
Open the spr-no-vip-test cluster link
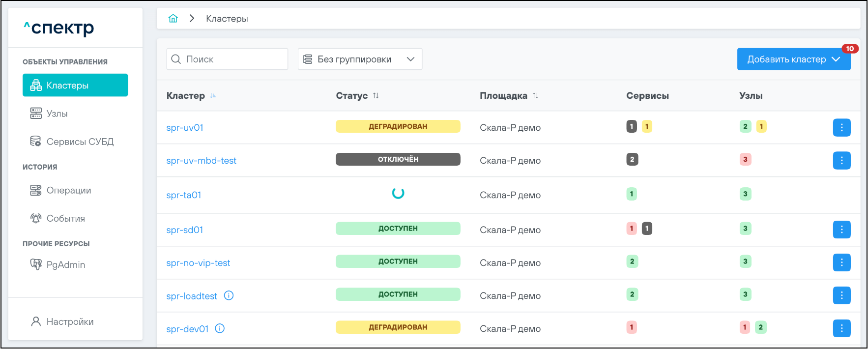point(198,263)
